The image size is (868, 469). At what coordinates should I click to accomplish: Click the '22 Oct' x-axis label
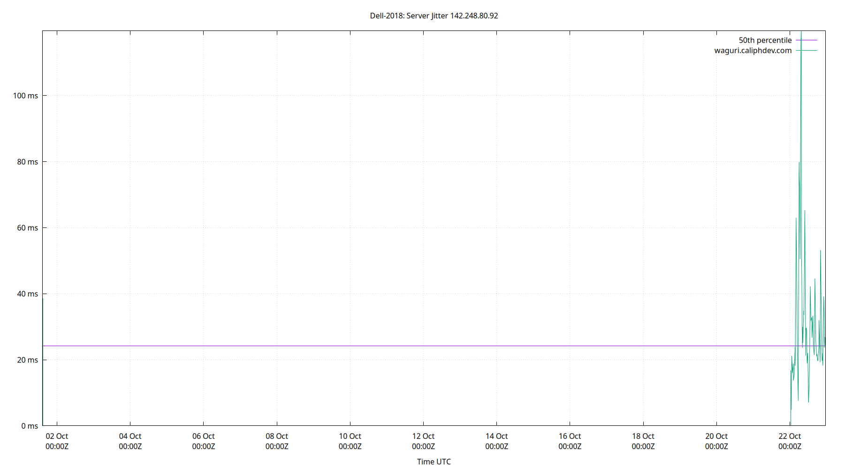(x=790, y=436)
